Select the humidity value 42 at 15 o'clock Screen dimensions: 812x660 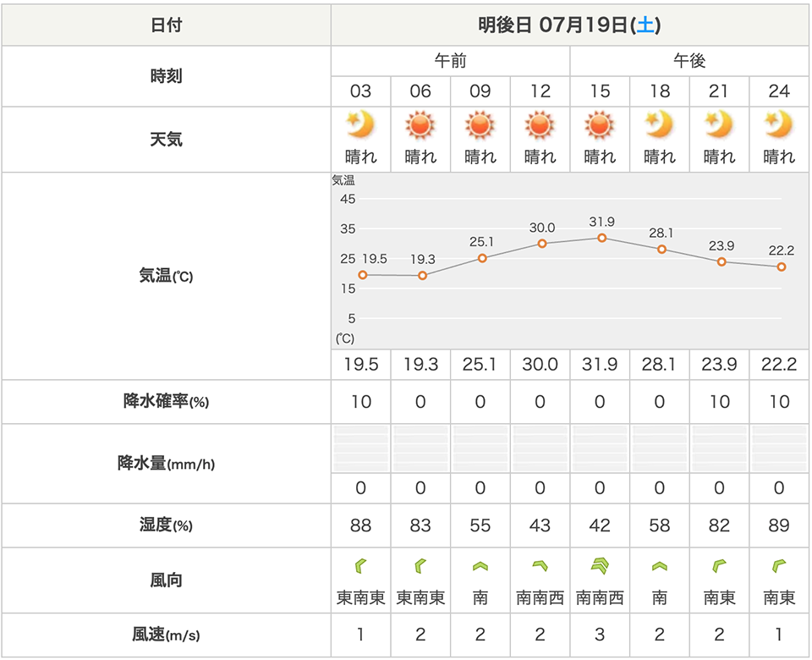tap(600, 525)
